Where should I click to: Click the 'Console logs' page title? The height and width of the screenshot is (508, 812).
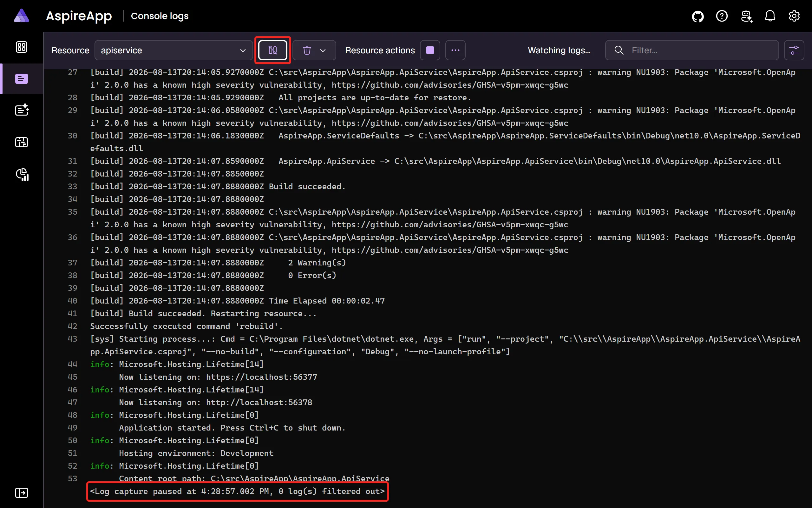click(x=160, y=16)
